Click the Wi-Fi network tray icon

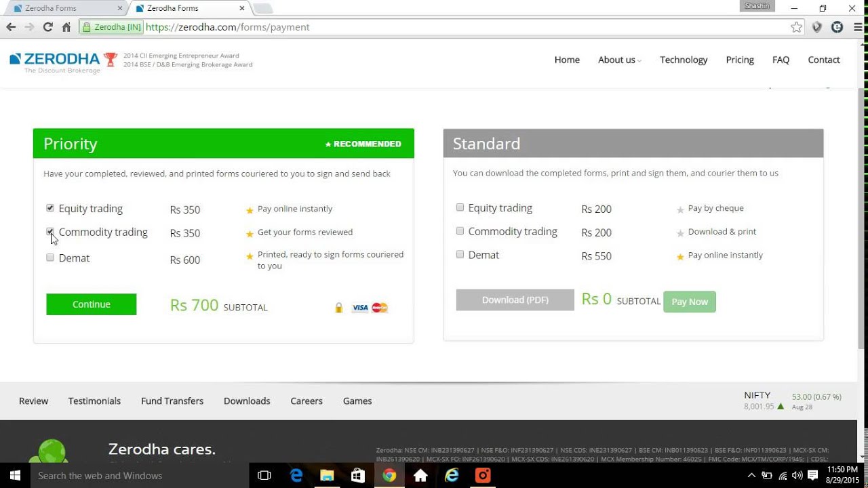783,476
